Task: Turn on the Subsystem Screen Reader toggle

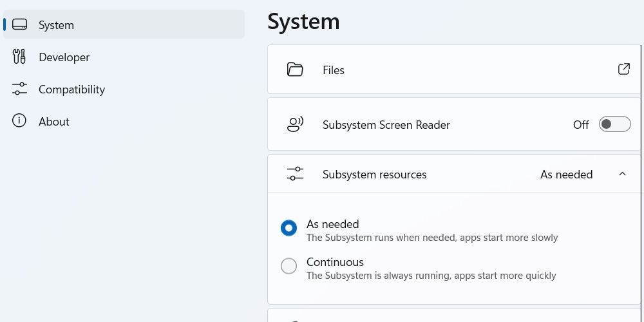Action: tap(614, 124)
